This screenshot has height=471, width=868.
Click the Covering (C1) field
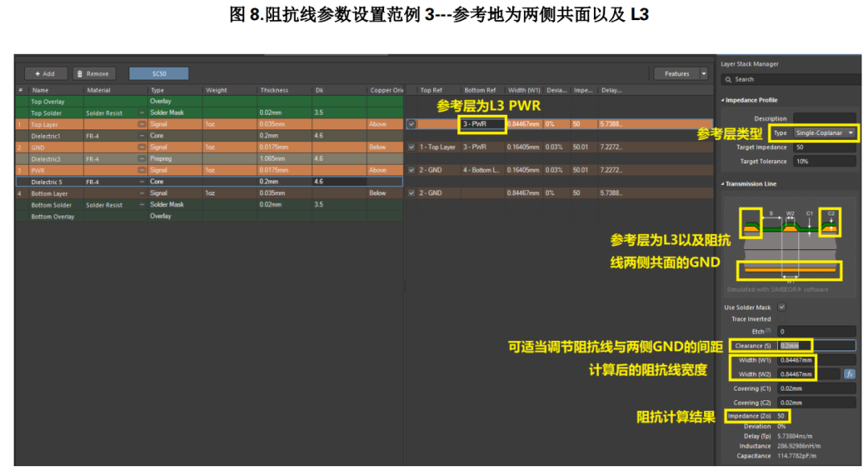tap(817, 388)
